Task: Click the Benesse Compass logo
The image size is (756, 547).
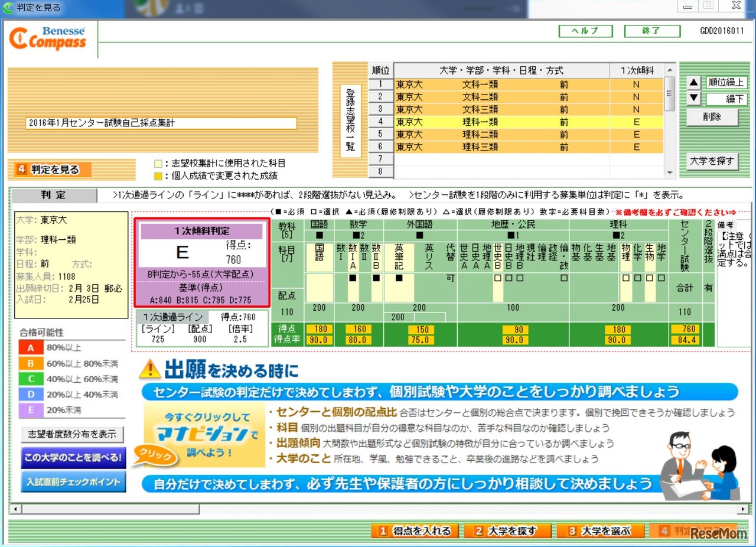Action: click(x=48, y=38)
